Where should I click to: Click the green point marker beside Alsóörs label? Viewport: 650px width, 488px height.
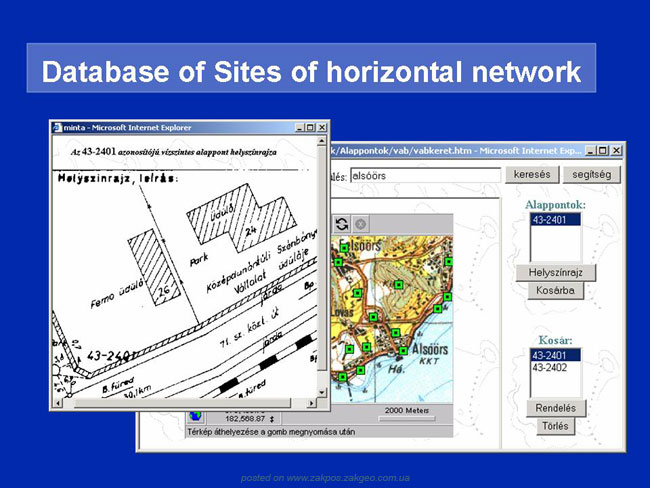pos(403,351)
